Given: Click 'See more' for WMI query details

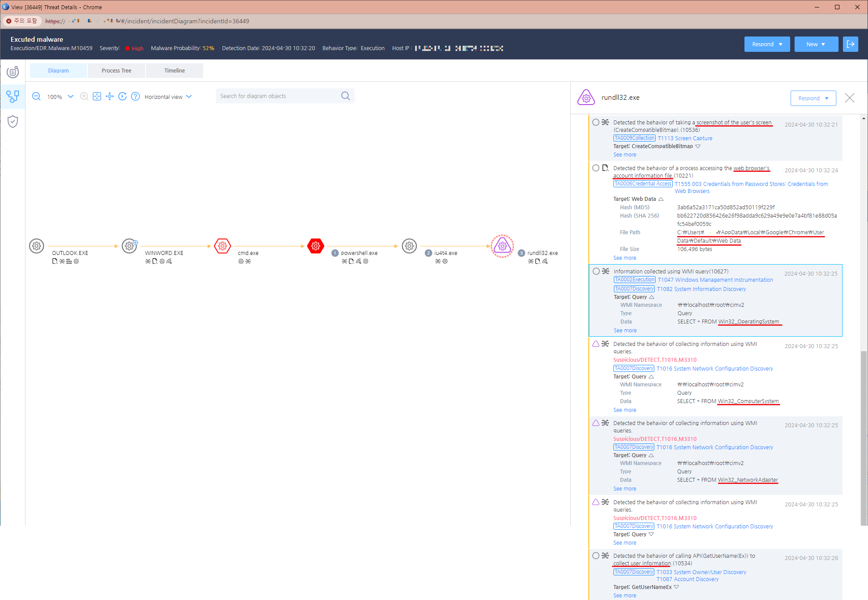Looking at the screenshot, I should point(624,331).
